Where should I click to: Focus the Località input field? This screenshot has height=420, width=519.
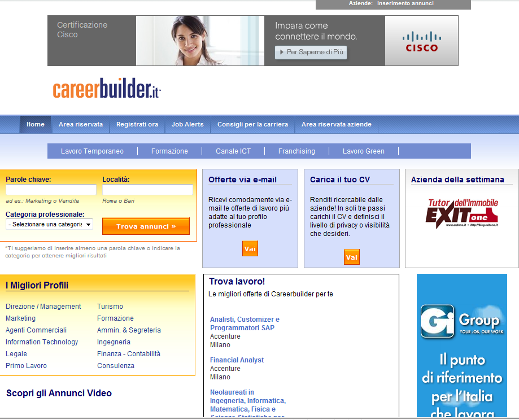tap(147, 190)
